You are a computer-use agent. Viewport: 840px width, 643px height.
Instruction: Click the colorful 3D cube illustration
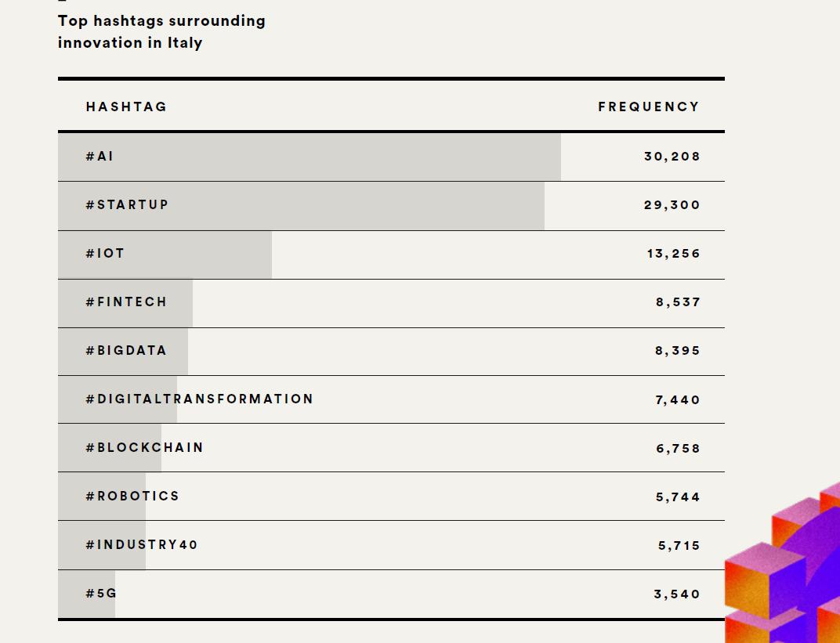[x=783, y=564]
